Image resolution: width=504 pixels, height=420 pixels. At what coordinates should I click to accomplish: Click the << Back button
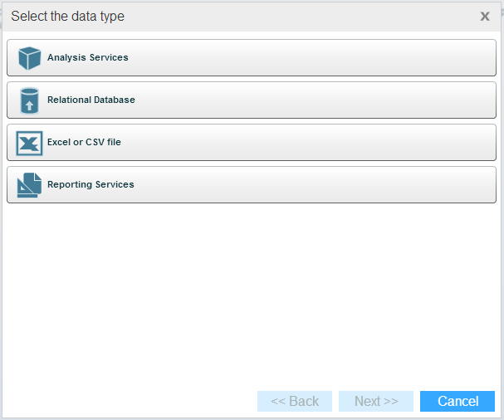pyautogui.click(x=295, y=402)
